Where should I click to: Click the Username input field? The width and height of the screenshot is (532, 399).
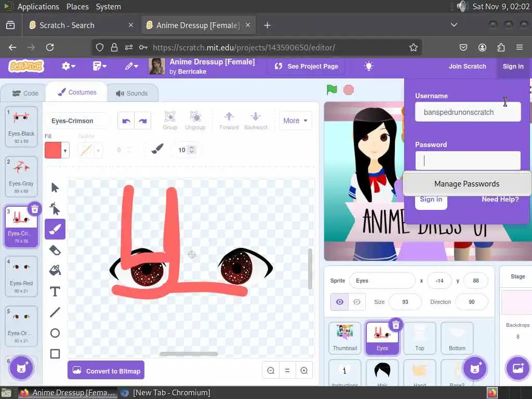pyautogui.click(x=468, y=112)
